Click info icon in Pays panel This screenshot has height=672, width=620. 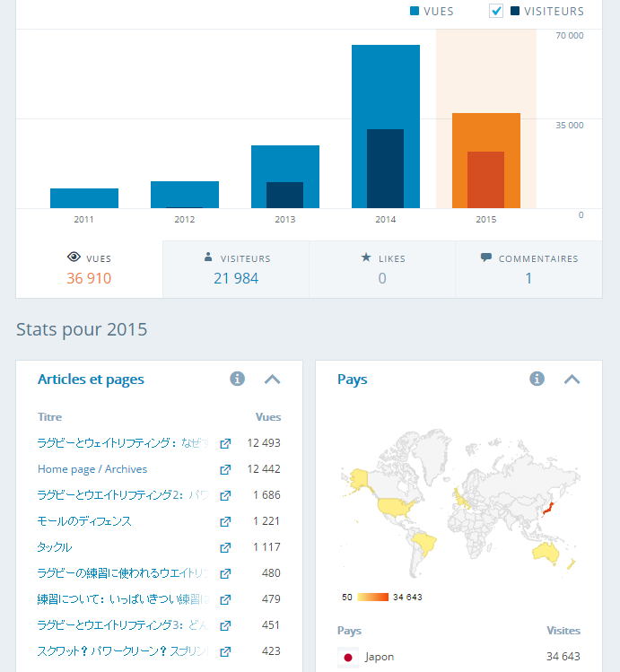537,379
